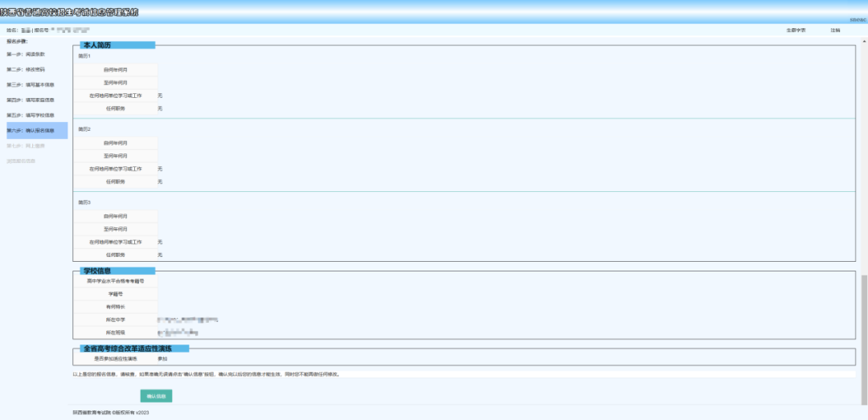Viewport: 868px width, 420px height.
Task: Open 浏览报名信息 at bottom of sidebar
Action: click(x=21, y=161)
